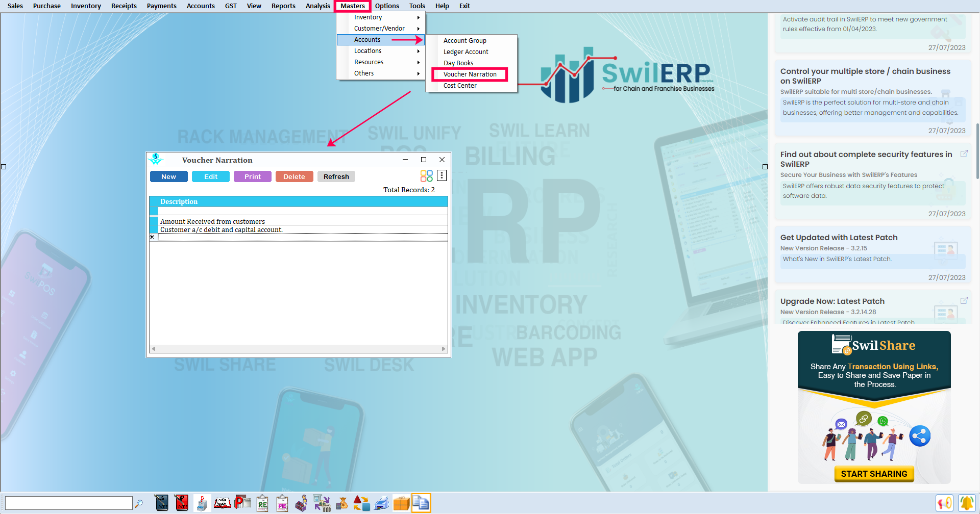Open the three-dot options in Voucher Narration
This screenshot has width=980, height=514.
pos(442,176)
